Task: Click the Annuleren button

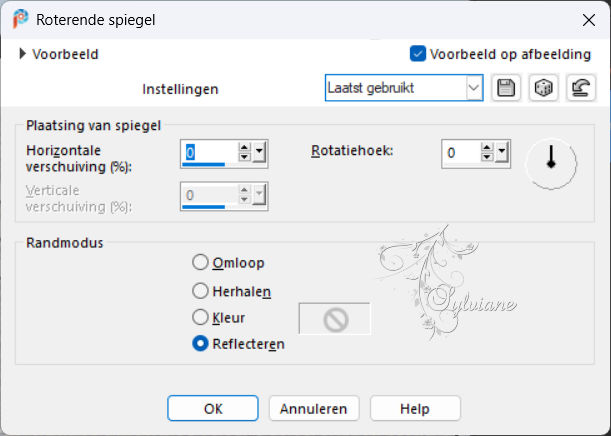Action: tap(314, 408)
